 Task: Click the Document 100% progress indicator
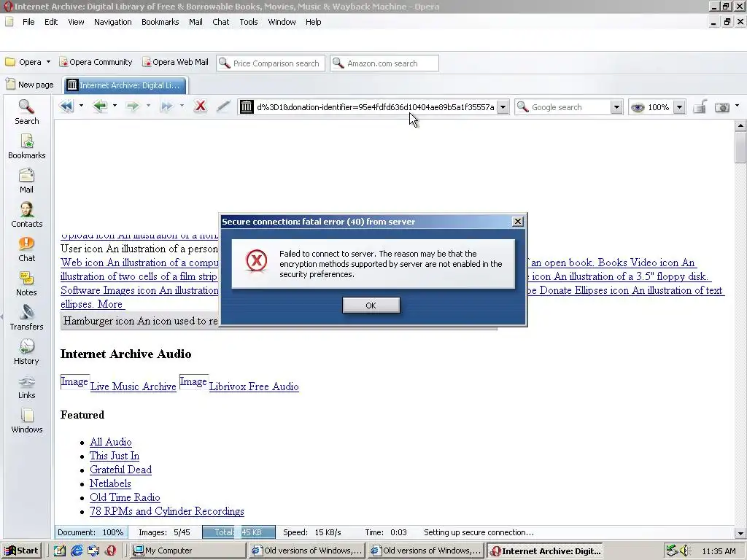pyautogui.click(x=90, y=532)
